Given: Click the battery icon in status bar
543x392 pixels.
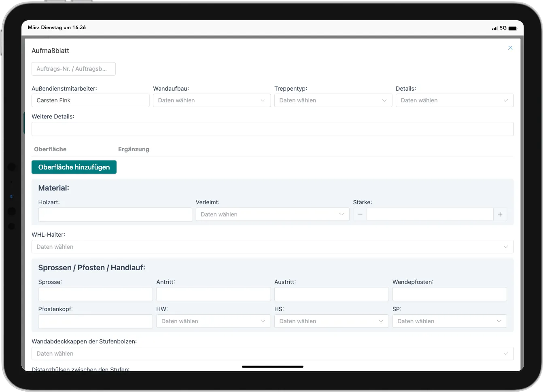Looking at the screenshot, I should pos(512,28).
